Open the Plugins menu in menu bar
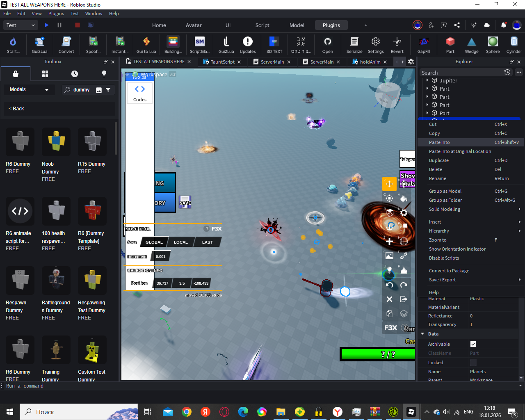The height and width of the screenshot is (420, 525). 56,14
